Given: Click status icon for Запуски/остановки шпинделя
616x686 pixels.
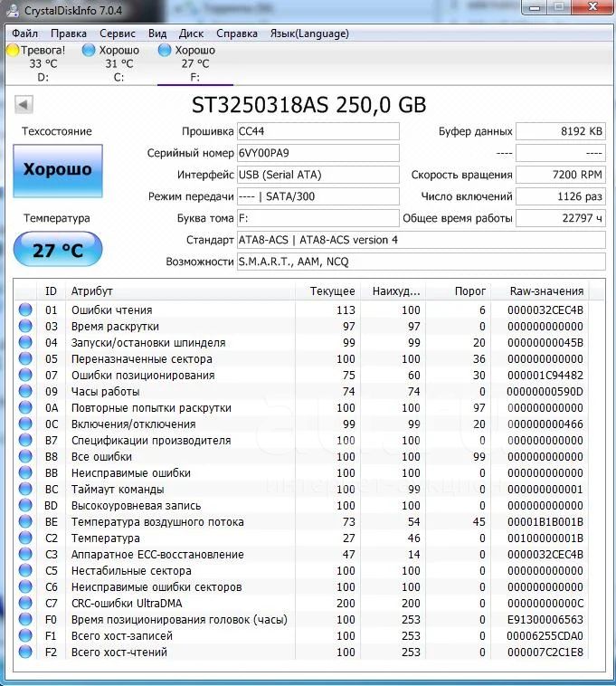Looking at the screenshot, I should tap(25, 342).
